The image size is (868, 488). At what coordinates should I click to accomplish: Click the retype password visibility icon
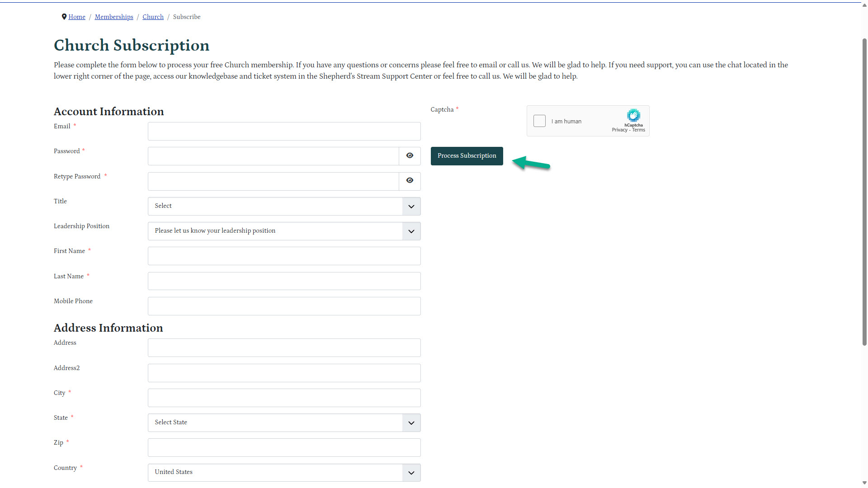click(409, 180)
